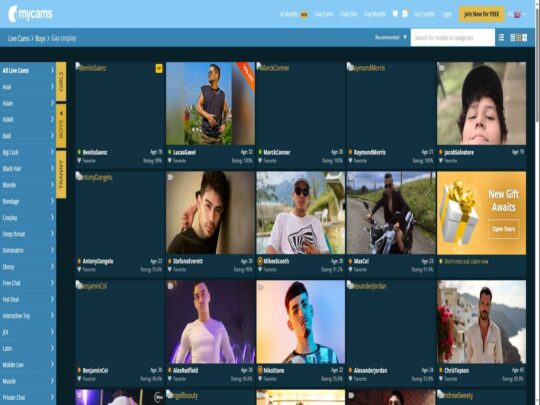Select the smallest thumbnail grid view

coord(512,38)
